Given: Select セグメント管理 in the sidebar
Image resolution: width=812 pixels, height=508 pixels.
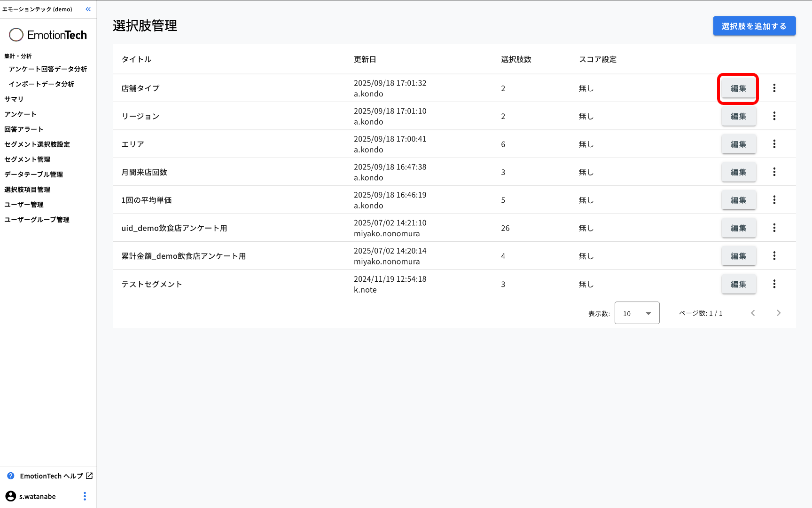Looking at the screenshot, I should coord(27,159).
